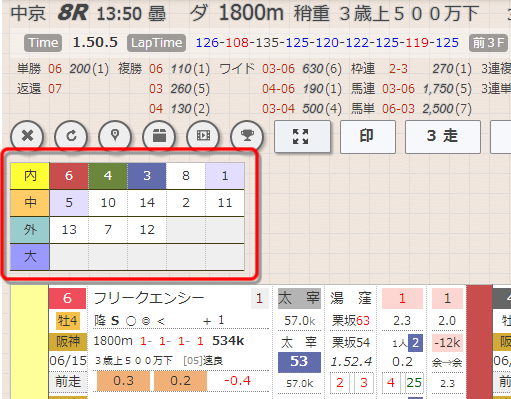Click the 枠連 2-3 payout entry
Image resolution: width=511 pixels, height=399 pixels.
click(411, 69)
